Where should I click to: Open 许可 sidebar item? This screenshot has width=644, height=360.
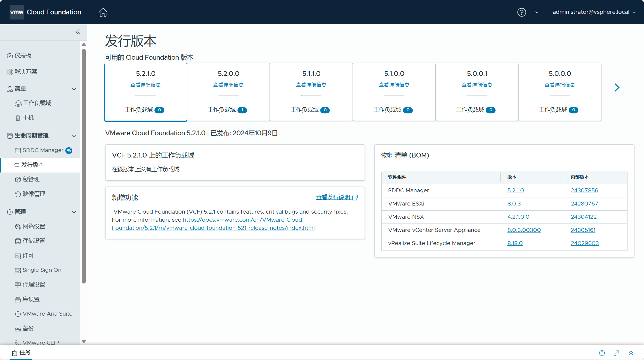pos(24,256)
